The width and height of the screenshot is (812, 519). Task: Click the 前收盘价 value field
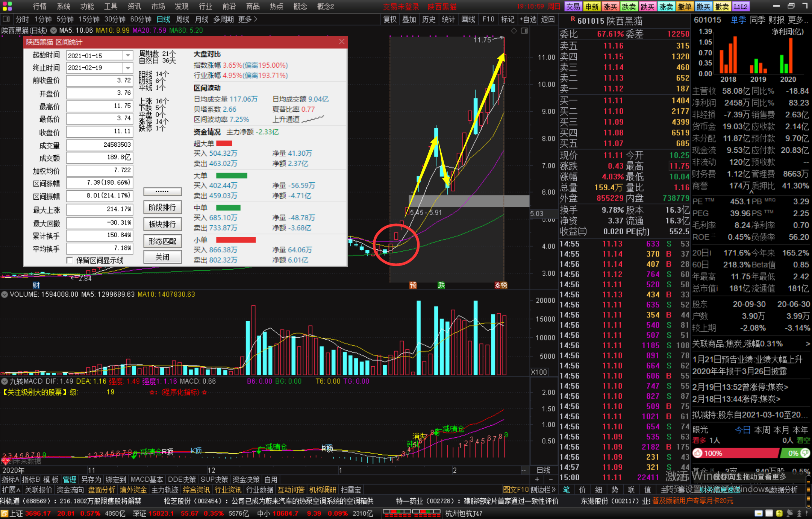100,81
